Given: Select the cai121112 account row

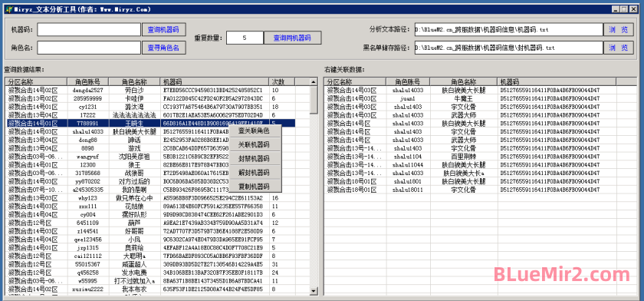Looking at the screenshot, I should [x=150, y=256].
